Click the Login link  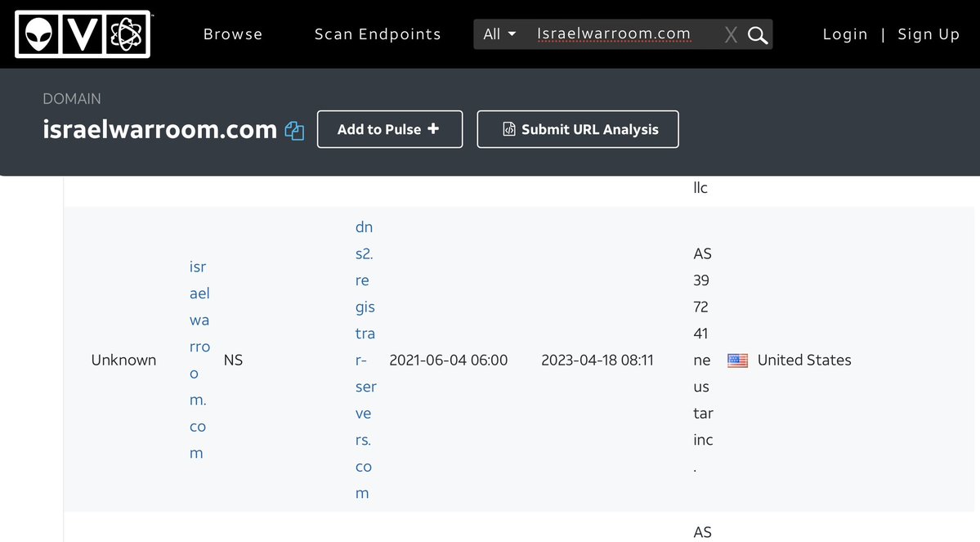(844, 34)
